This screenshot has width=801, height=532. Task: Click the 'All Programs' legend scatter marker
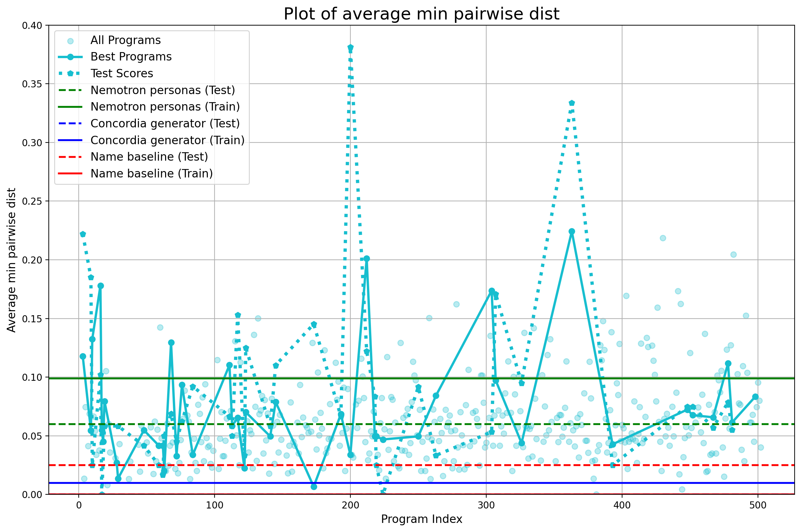pos(70,41)
